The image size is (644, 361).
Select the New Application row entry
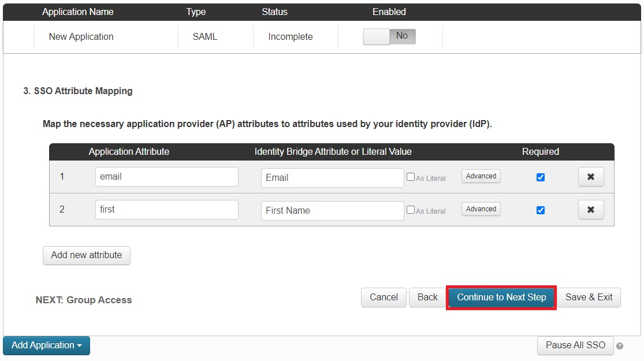81,36
